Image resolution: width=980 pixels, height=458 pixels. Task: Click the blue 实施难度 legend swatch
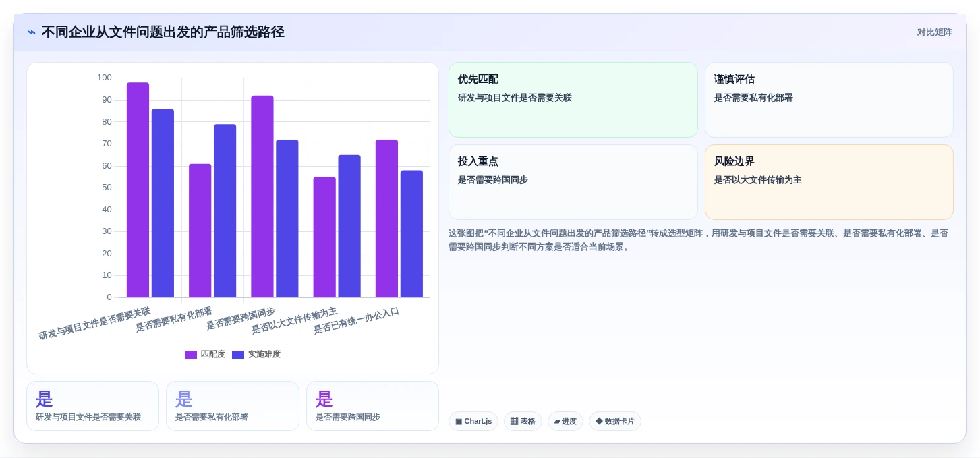(238, 355)
